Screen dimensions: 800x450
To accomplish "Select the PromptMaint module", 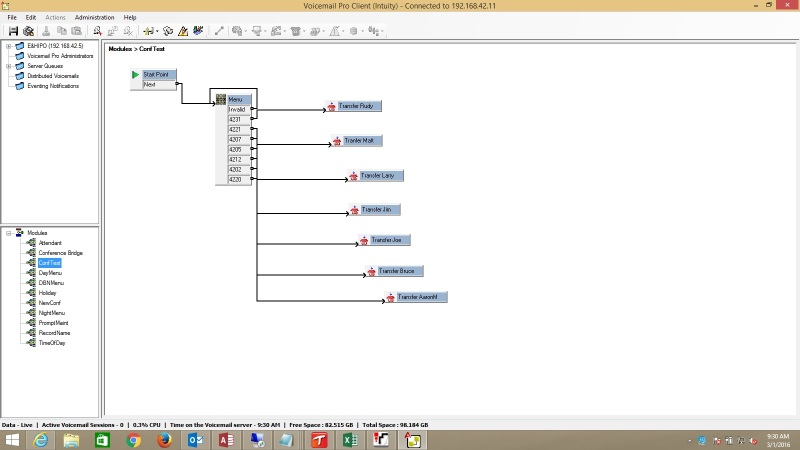I will (54, 323).
